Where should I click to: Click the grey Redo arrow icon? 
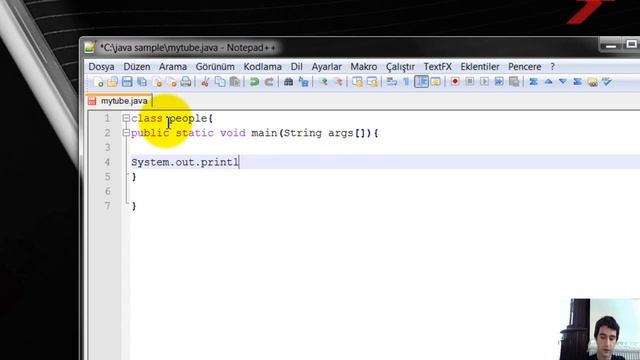[269, 82]
